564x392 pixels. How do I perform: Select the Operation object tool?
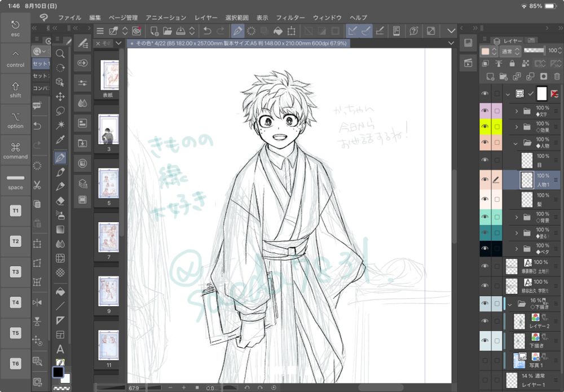[x=60, y=82]
